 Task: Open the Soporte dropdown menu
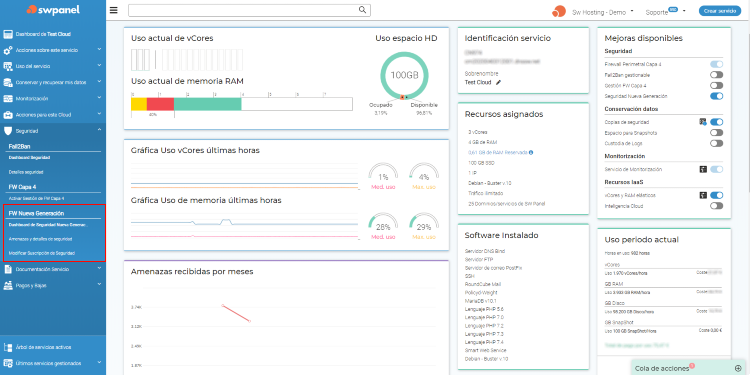coord(666,12)
